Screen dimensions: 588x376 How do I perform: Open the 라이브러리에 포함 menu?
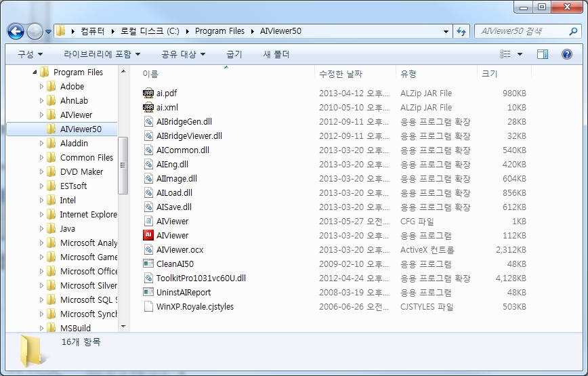tap(102, 54)
